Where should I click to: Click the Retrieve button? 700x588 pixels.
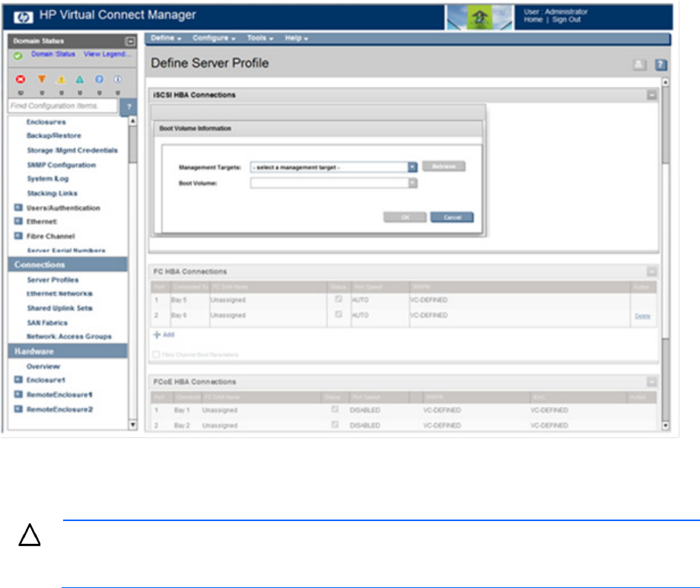point(444,167)
